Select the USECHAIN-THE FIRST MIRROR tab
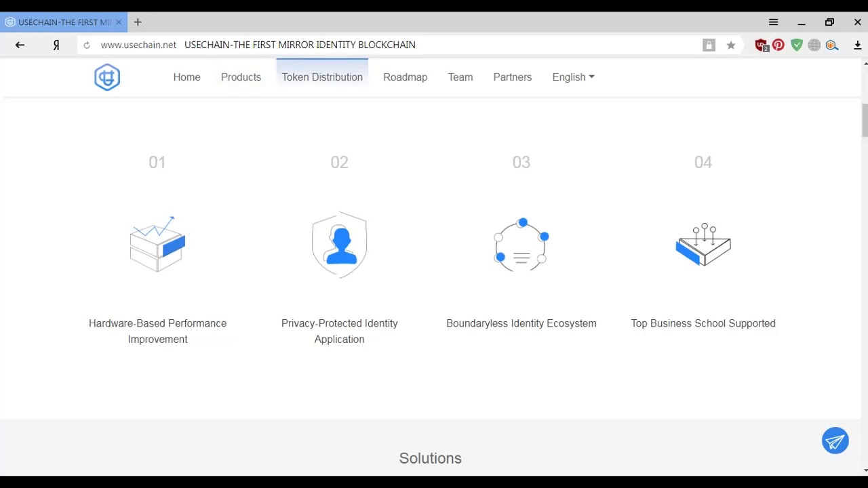The width and height of the screenshot is (868, 488). [x=64, y=22]
